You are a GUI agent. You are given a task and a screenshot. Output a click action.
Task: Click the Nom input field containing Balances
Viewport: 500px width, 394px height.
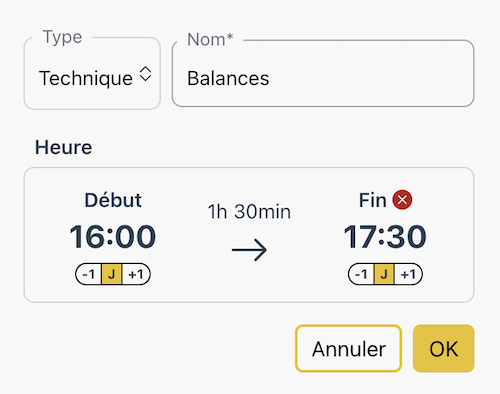click(323, 74)
